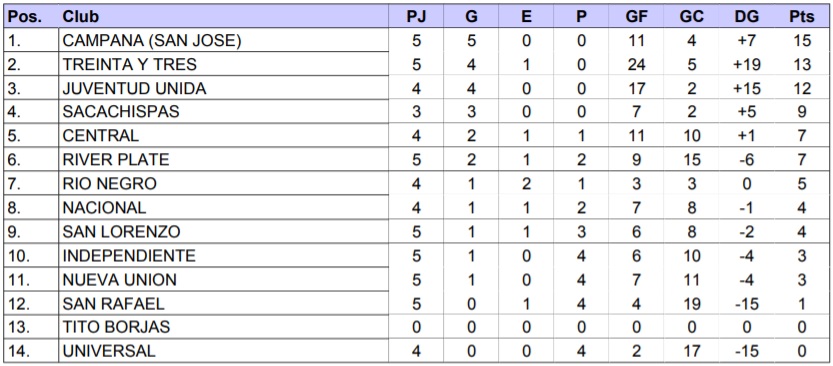Click the Club column header
833x366 pixels.
[x=80, y=16]
